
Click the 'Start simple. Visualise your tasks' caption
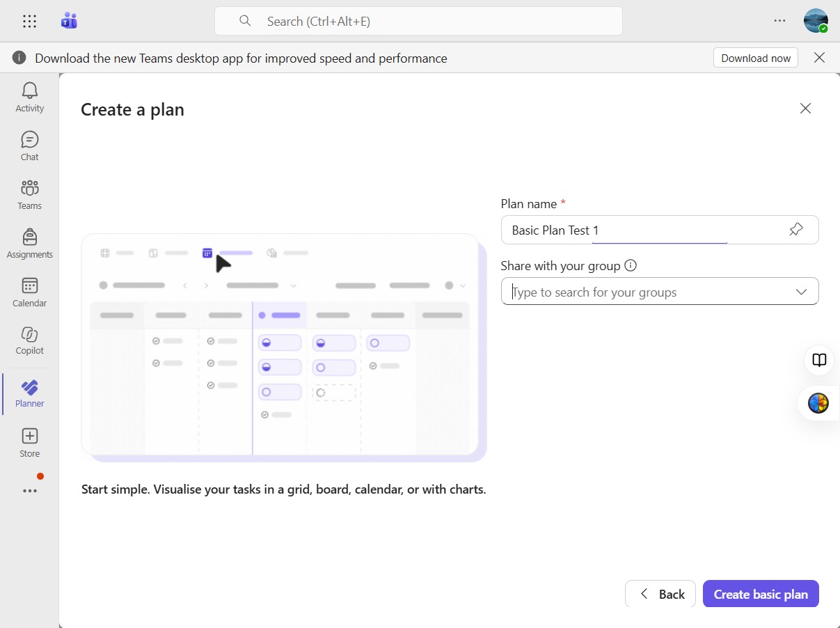[284, 489]
